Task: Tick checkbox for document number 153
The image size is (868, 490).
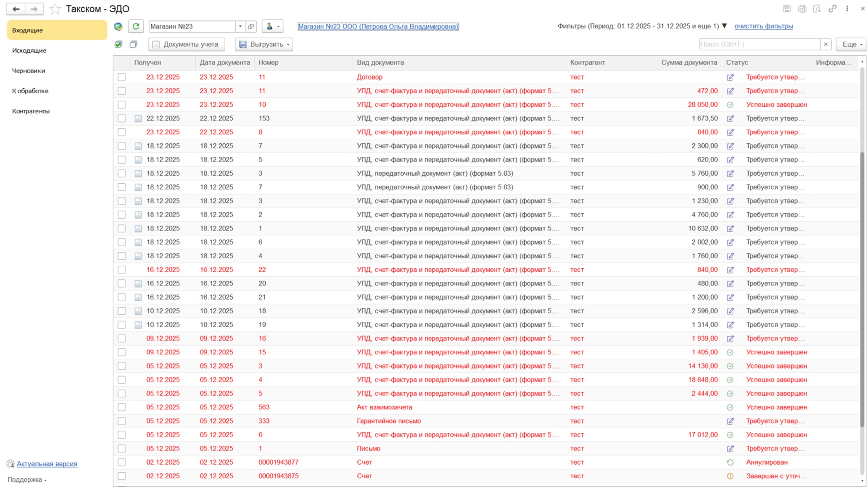Action: 121,118
